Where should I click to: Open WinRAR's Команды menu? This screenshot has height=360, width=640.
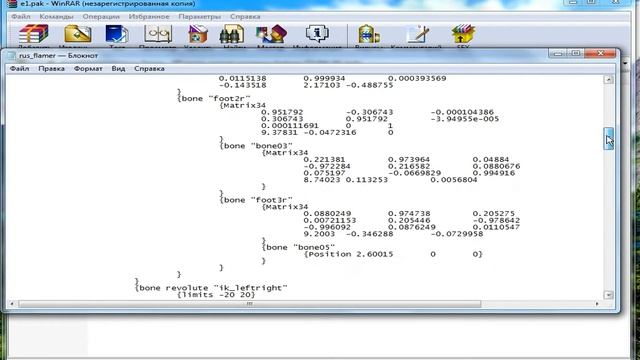(x=56, y=17)
